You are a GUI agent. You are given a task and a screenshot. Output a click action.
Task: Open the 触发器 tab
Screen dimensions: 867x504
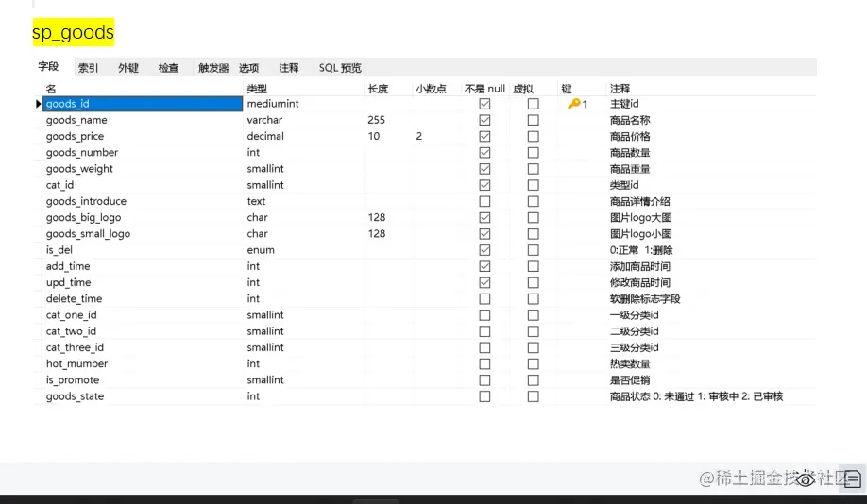[x=213, y=67]
